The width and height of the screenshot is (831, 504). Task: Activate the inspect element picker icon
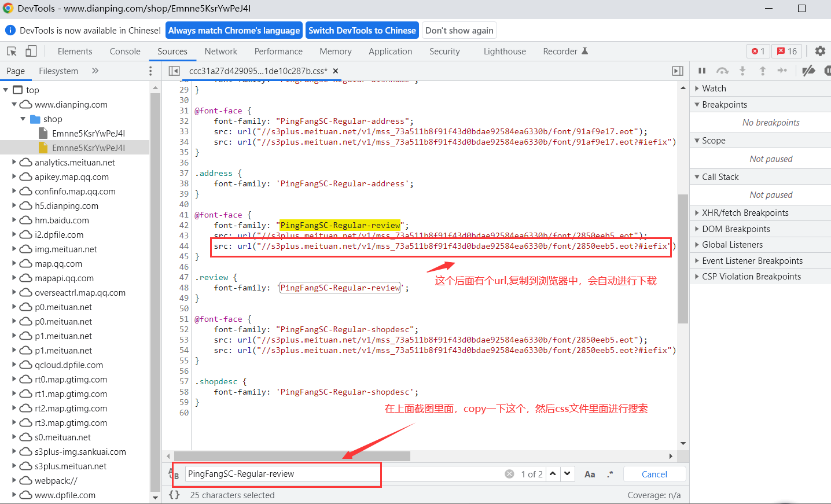[12, 51]
